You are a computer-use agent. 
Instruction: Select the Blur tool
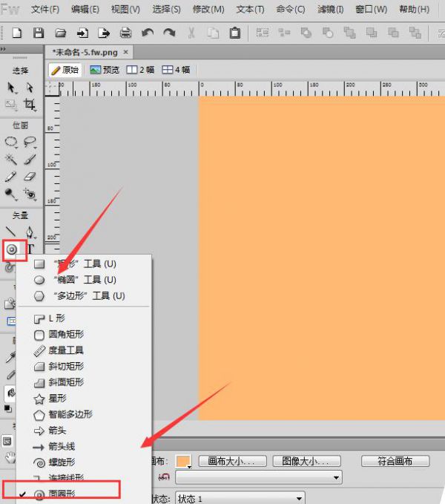point(10,194)
